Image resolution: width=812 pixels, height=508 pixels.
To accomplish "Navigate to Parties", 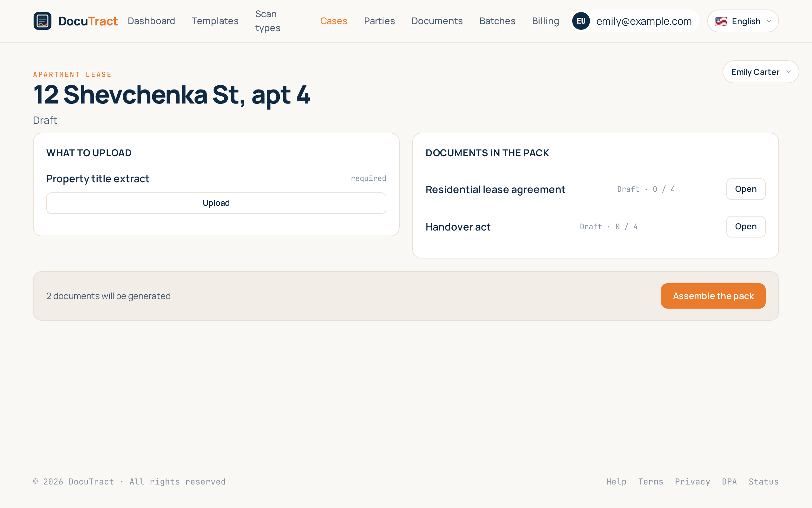I will 379,21.
